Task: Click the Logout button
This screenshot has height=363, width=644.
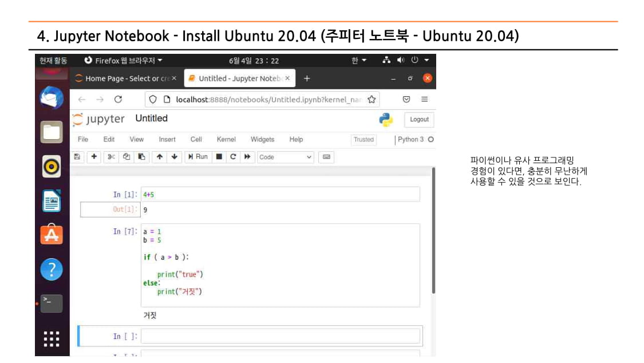Action: [x=419, y=120]
